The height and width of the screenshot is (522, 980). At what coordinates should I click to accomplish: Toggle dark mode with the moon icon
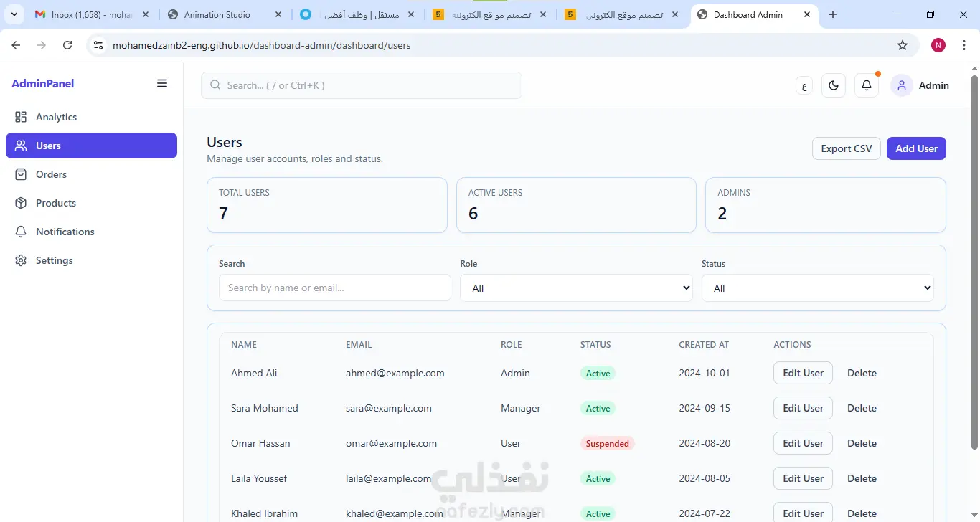coord(834,85)
